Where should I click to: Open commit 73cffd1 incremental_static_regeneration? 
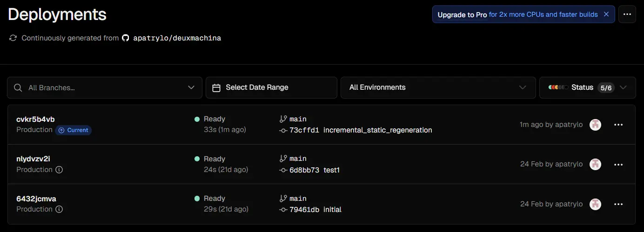point(361,130)
